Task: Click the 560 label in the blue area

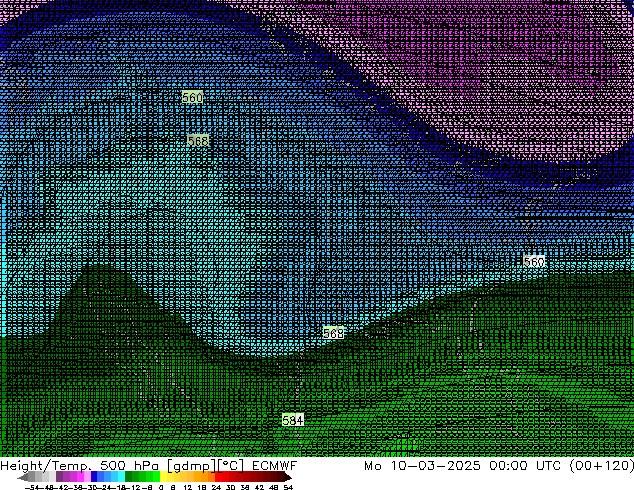Action: click(192, 97)
